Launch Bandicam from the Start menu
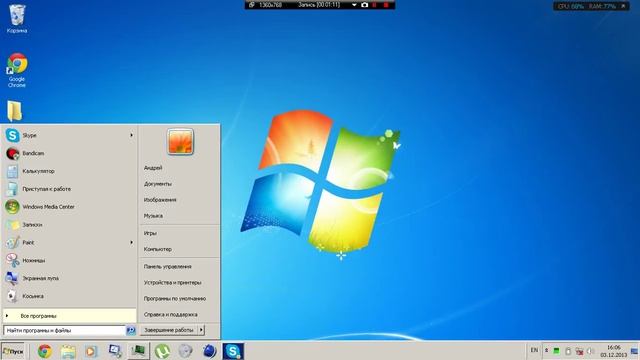640x360 pixels. coord(69,153)
